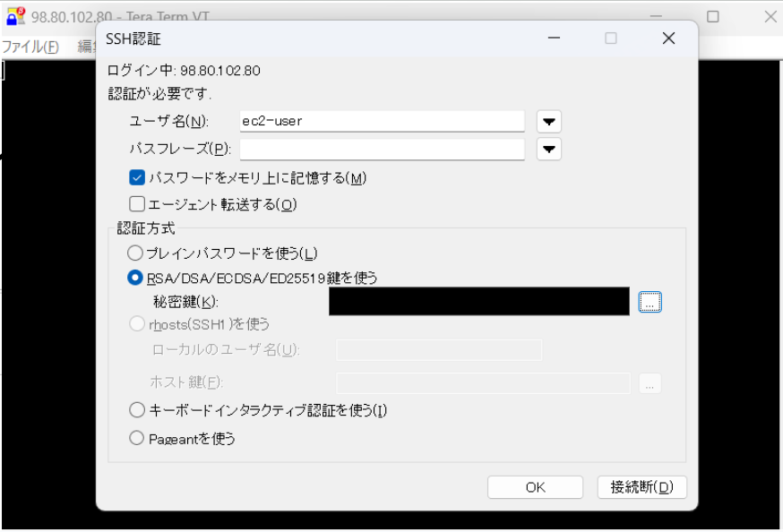Select キーボードインタラクティブ認証を使う radio button

(x=136, y=409)
